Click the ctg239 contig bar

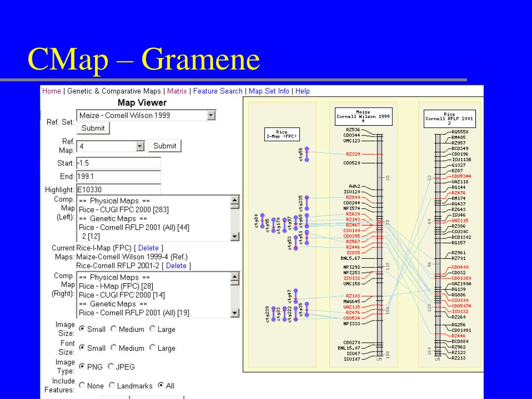click(x=273, y=314)
